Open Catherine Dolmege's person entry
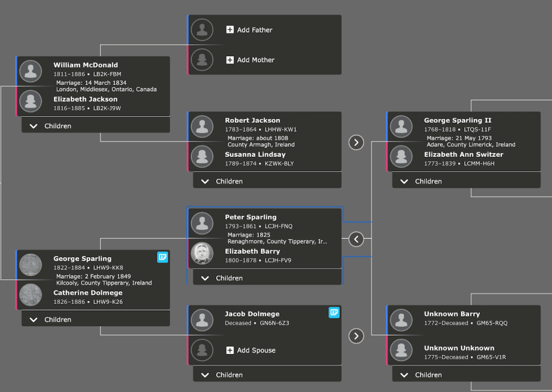552x392 pixels. (88, 293)
